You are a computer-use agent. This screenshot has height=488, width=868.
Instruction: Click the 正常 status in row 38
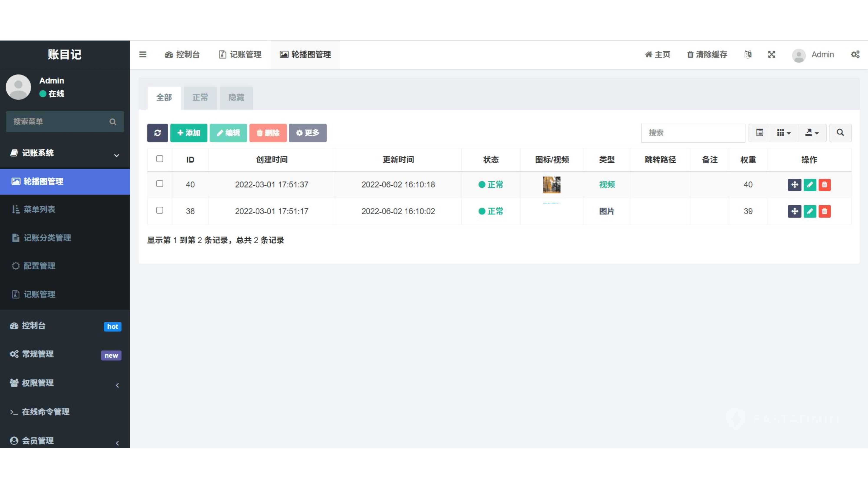pos(491,211)
